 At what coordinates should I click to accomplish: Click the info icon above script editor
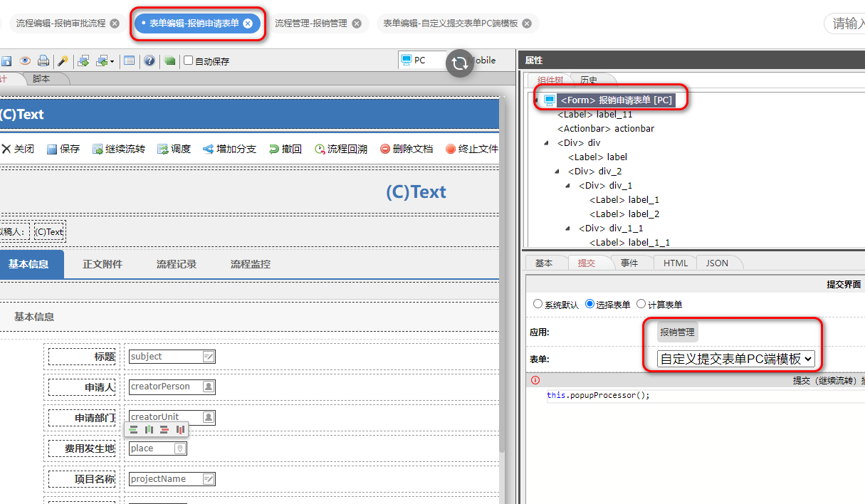click(535, 380)
